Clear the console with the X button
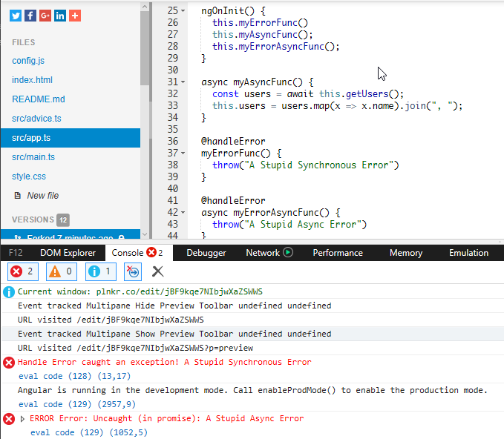Screen dimensions: 504x439 click(x=157, y=271)
